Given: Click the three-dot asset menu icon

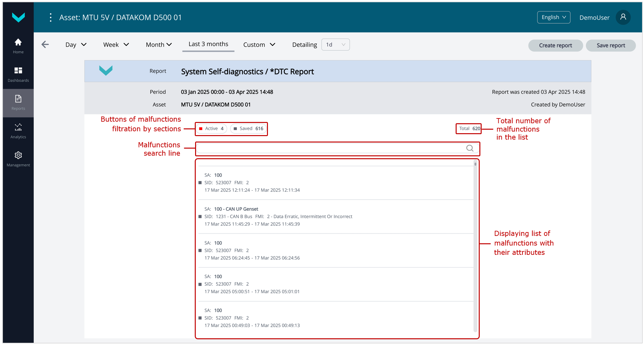Looking at the screenshot, I should pyautogui.click(x=51, y=17).
